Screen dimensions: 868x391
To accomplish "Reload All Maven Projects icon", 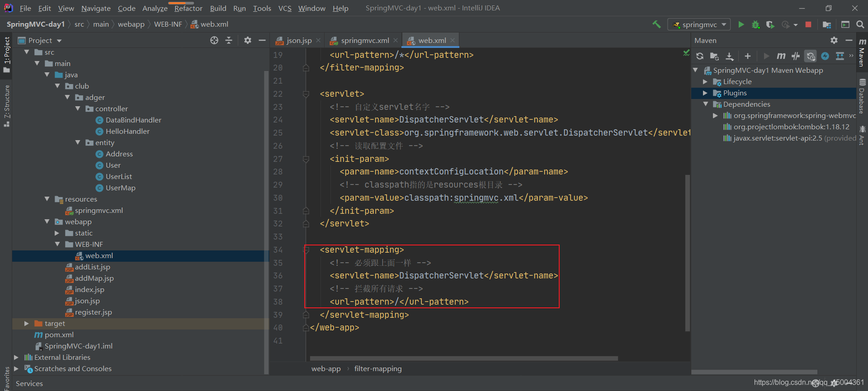I will click(x=700, y=56).
